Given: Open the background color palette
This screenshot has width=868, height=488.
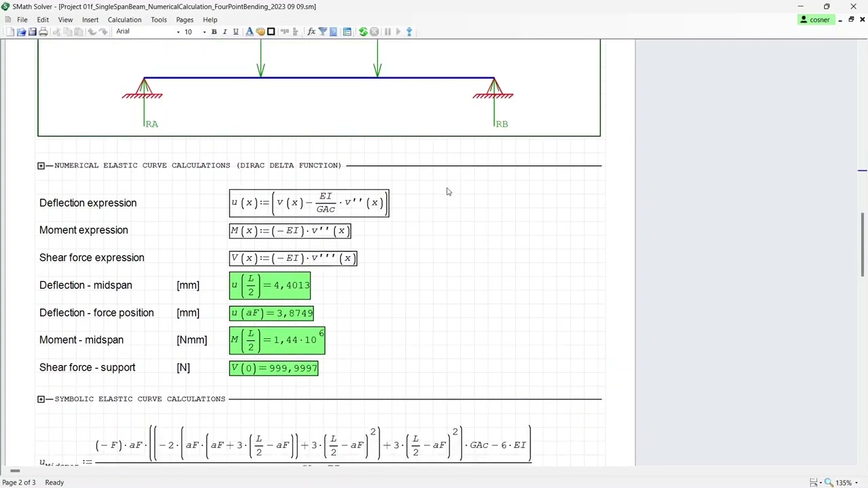Looking at the screenshot, I should coord(260,32).
